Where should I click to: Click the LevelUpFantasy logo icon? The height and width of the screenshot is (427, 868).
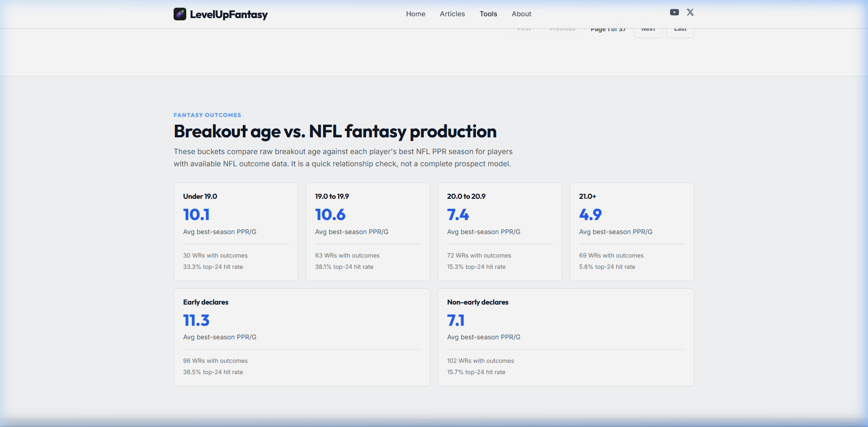pos(180,14)
